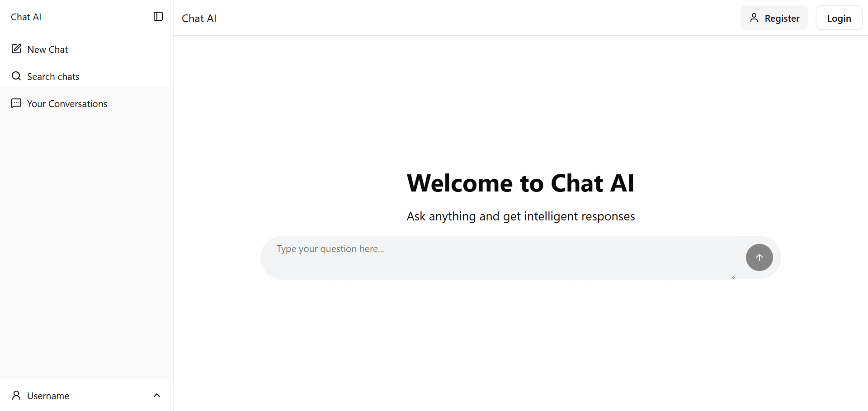Screen dimensions: 868x411
Task: Collapse the Username section chevron
Action: (157, 395)
